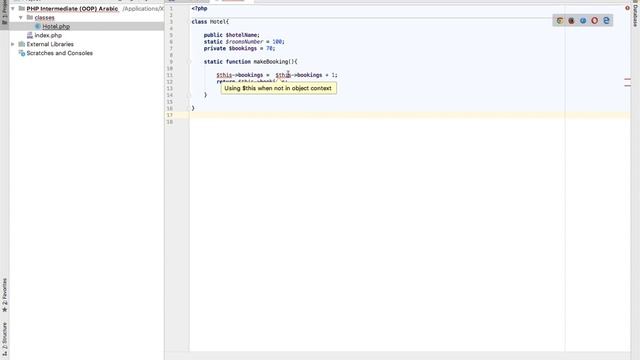Image resolution: width=640 pixels, height=360 pixels.
Task: Open the Database tool window
Action: click(636, 13)
